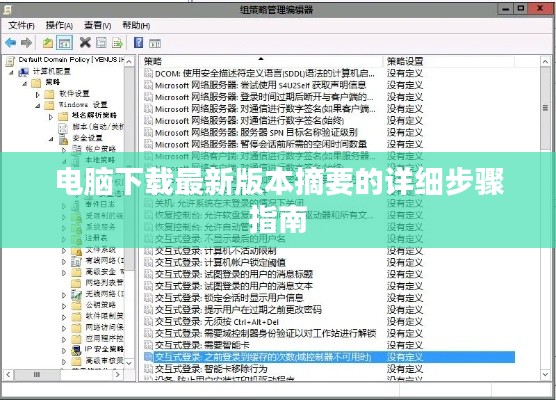This screenshot has width=556, height=400.
Task: Click the 有线网络 tree icon
Action: click(76, 261)
